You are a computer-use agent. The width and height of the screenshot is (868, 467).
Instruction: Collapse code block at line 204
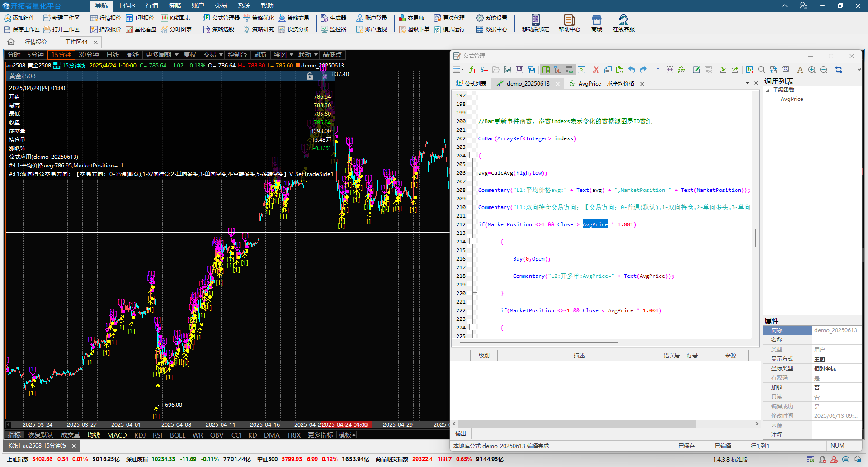[472, 155]
